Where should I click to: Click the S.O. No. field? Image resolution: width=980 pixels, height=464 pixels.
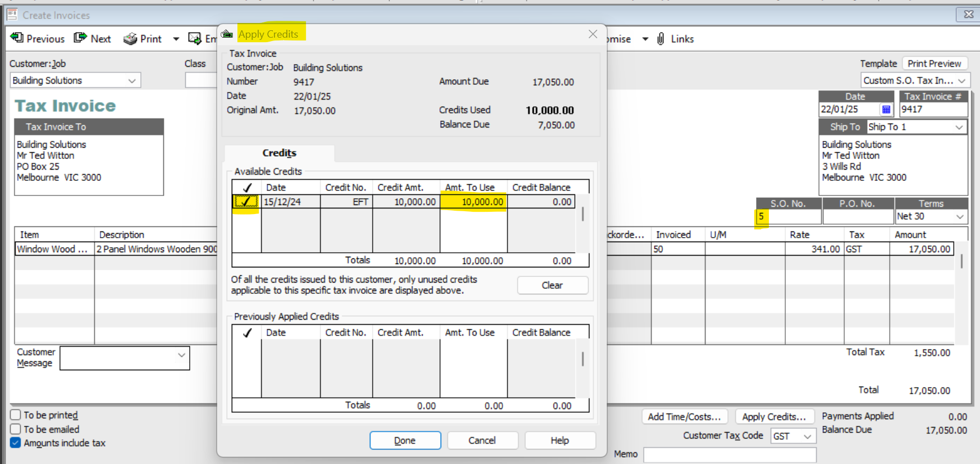pyautogui.click(x=788, y=216)
